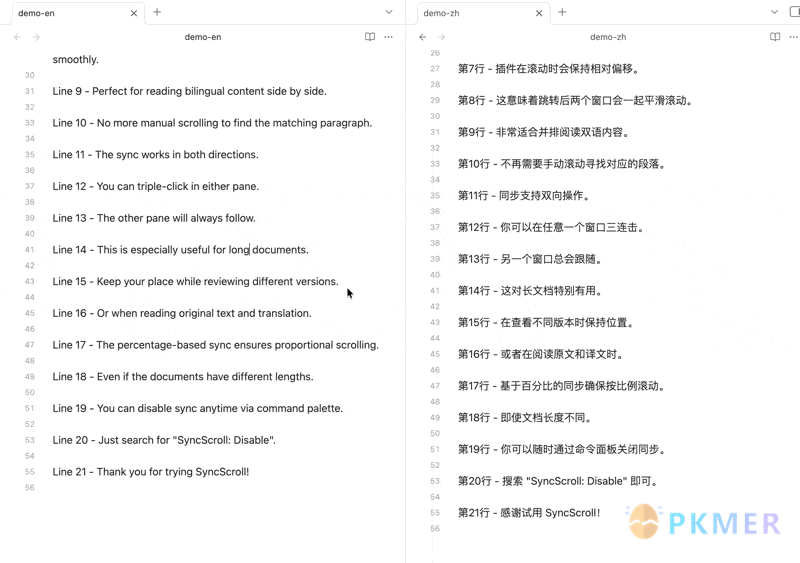The width and height of the screenshot is (800, 563).
Task: Click text 'Line 9 - Perfect for reading bilingual'
Action: pyautogui.click(x=189, y=91)
